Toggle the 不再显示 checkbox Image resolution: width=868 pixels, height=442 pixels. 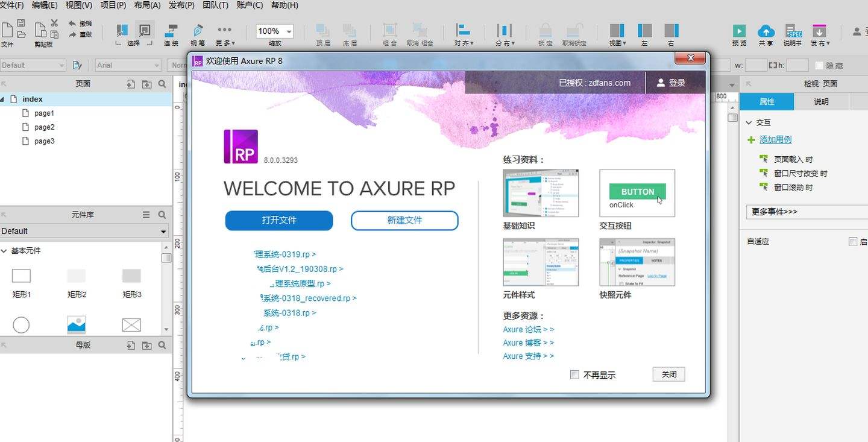pos(574,374)
